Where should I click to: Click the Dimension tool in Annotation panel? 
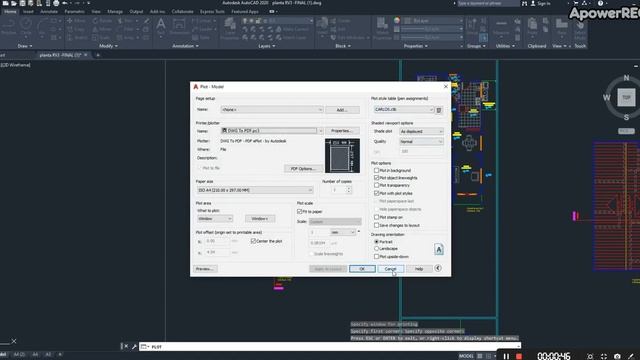[179, 27]
